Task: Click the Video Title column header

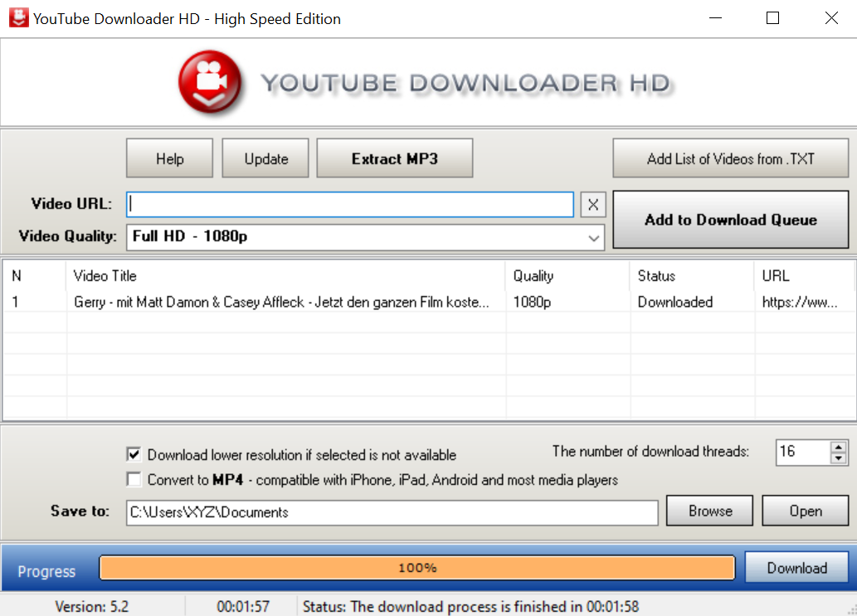Action: (x=285, y=276)
